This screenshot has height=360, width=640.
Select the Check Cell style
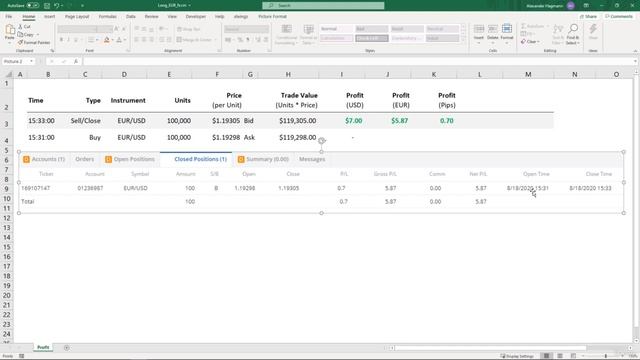pyautogui.click(x=371, y=38)
